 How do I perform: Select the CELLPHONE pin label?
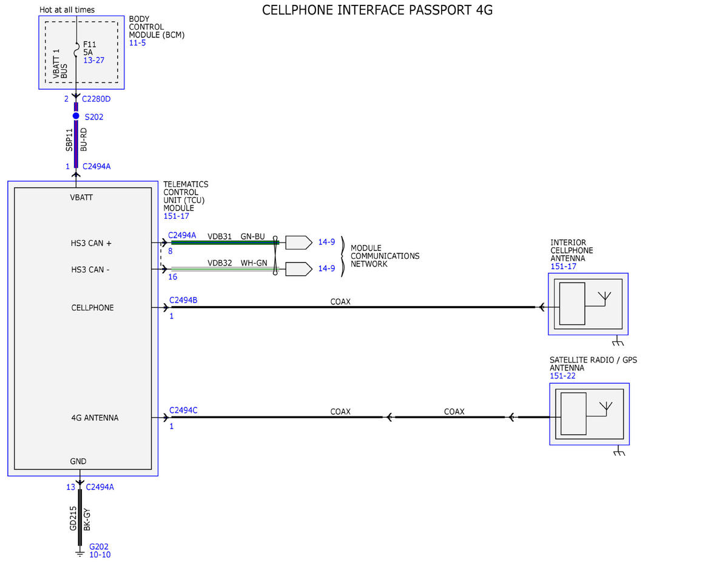click(92, 308)
